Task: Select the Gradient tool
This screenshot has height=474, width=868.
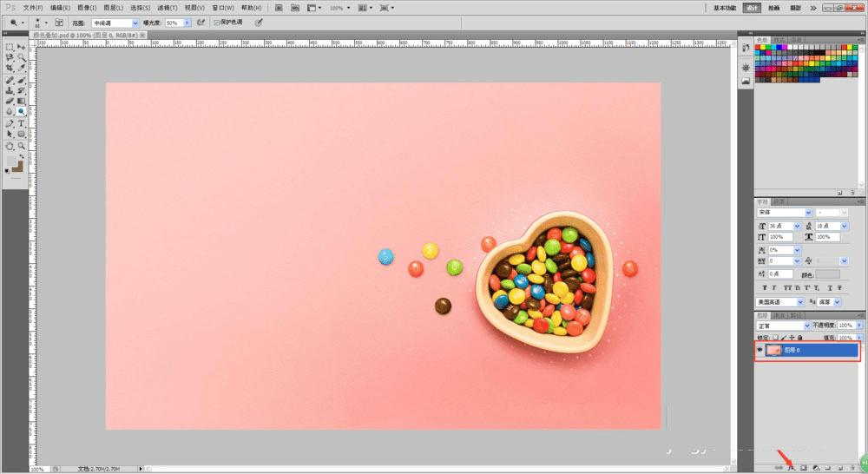Action: (21, 101)
